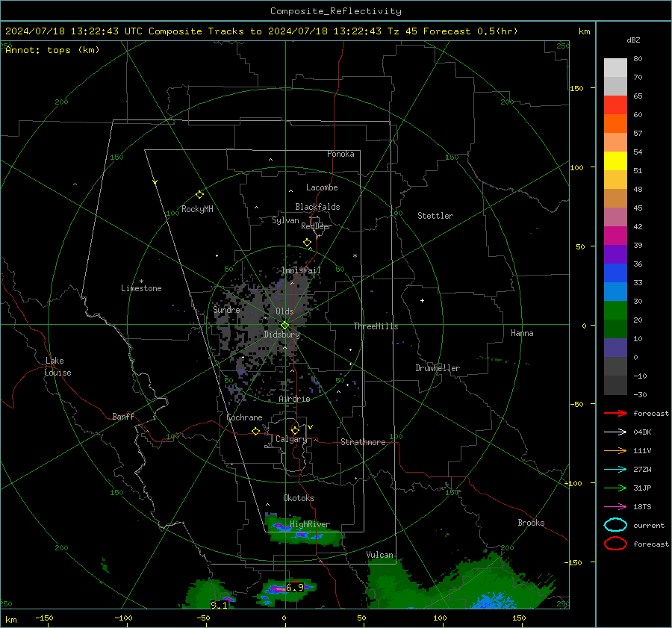The width and height of the screenshot is (672, 628).
Task: Pick the green 20-30 dBZ swatch
Action: [x=615, y=311]
